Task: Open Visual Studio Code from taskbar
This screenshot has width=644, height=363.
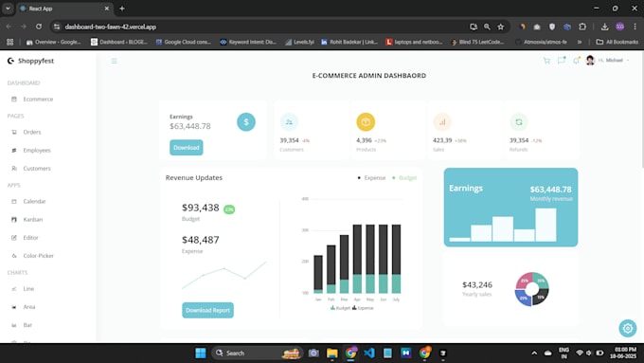Action: (x=368, y=353)
